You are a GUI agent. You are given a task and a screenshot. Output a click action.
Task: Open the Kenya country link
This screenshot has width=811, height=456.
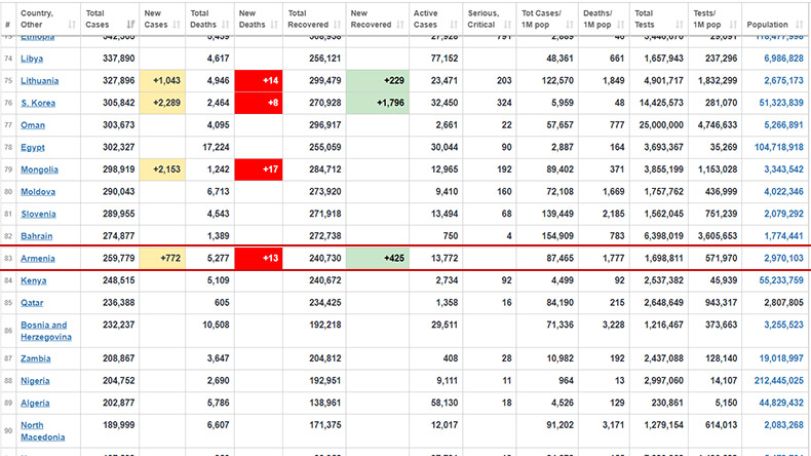click(34, 281)
